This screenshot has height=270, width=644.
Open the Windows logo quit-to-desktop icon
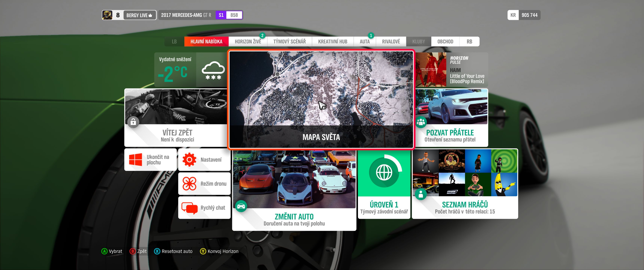[136, 160]
